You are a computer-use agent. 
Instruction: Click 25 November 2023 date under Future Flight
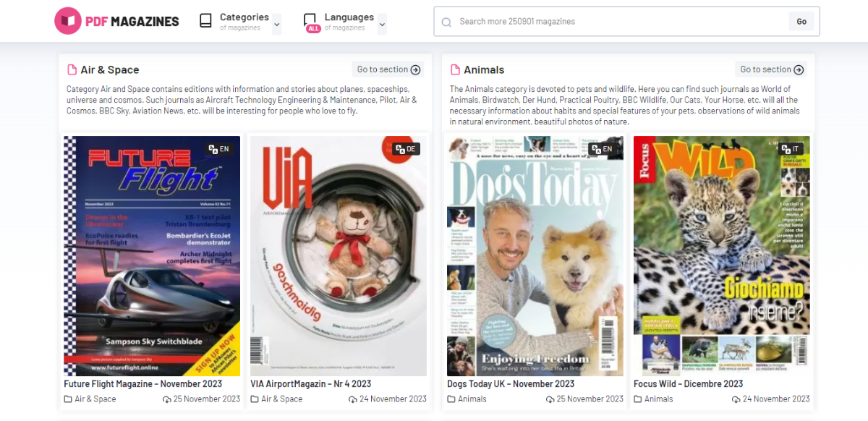(201, 399)
